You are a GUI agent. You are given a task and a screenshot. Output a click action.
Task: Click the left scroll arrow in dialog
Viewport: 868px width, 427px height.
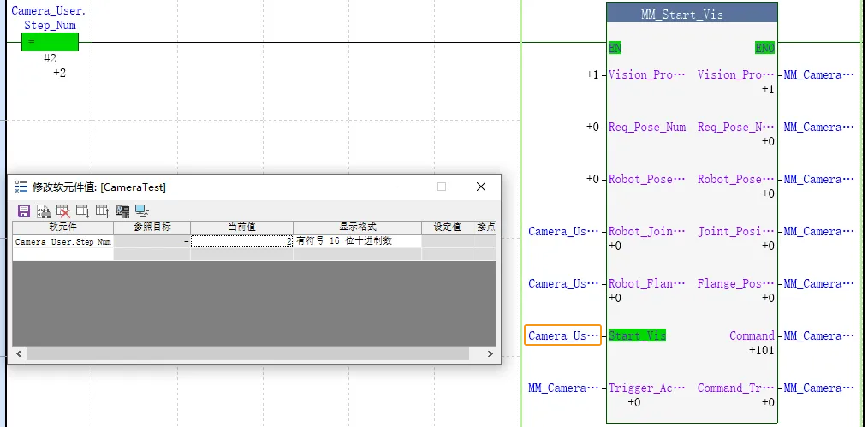tap(20, 354)
